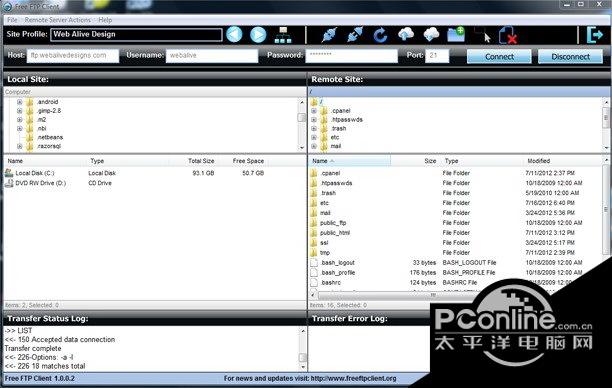Expand the .android folder in local tree
Image resolution: width=612 pixels, height=388 pixels.
tap(20, 102)
